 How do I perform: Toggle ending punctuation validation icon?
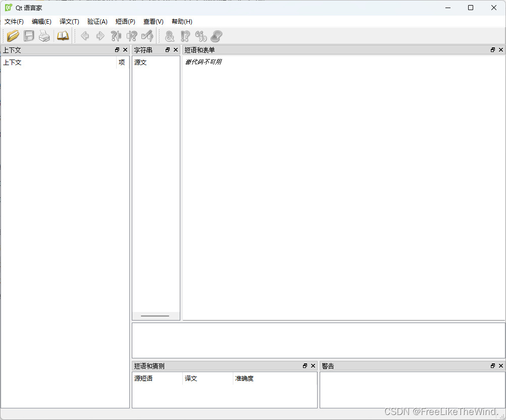185,36
